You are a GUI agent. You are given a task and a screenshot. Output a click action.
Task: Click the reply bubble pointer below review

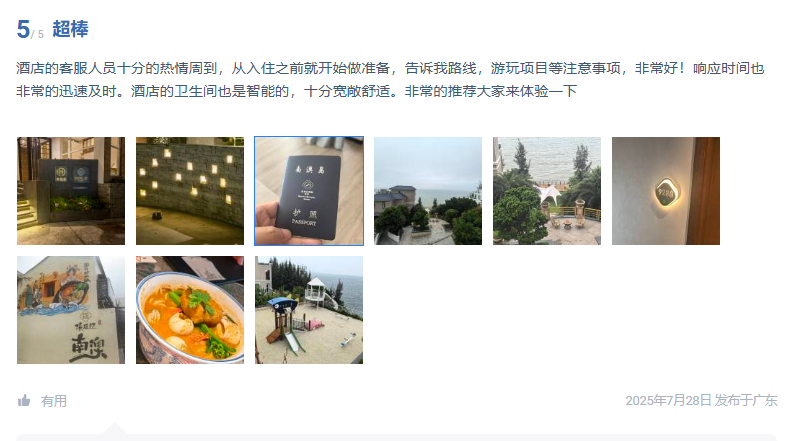(x=115, y=428)
